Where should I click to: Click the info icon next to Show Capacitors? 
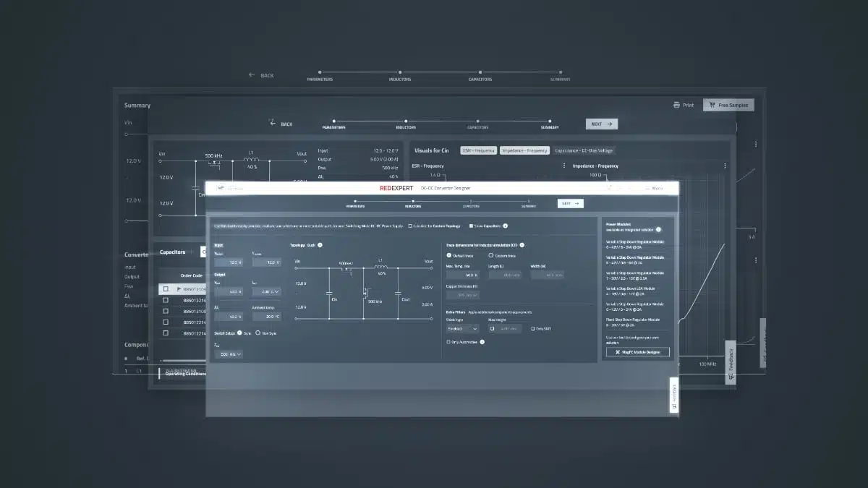coord(506,226)
